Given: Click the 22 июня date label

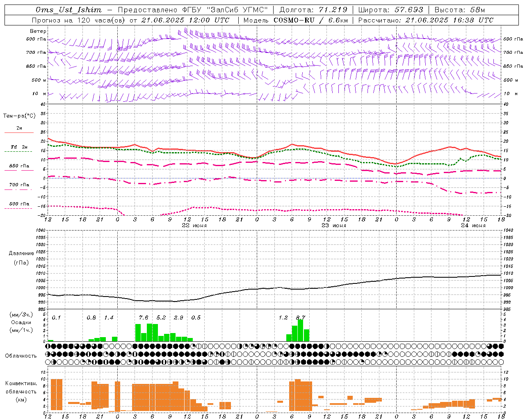Looking at the screenshot, I should (x=194, y=226).
